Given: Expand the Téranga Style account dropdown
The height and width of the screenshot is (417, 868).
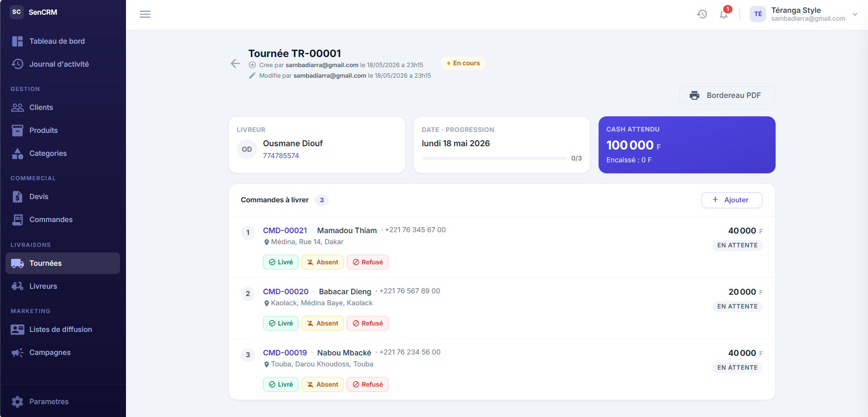Looking at the screenshot, I should coord(855,14).
